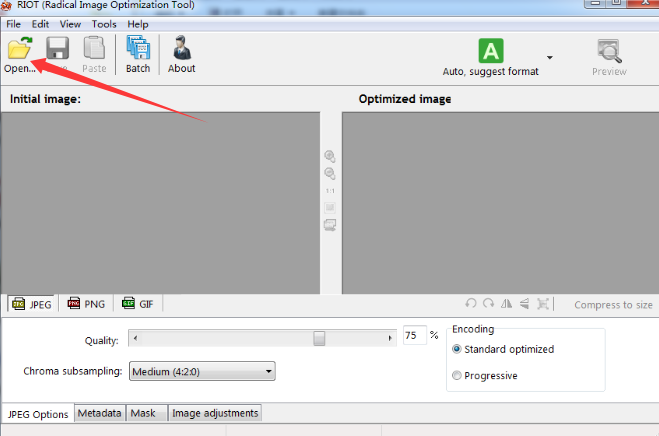Click the Quality slider handle

319,338
